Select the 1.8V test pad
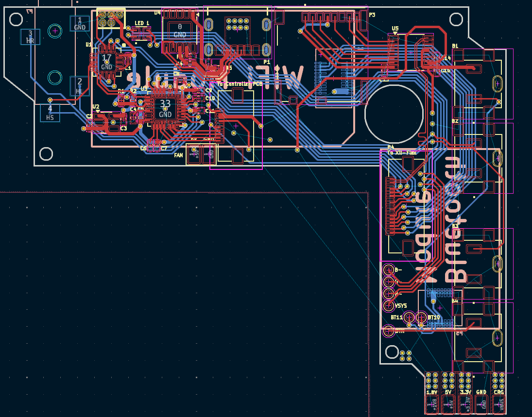This screenshot has width=532, height=417. [x=431, y=404]
